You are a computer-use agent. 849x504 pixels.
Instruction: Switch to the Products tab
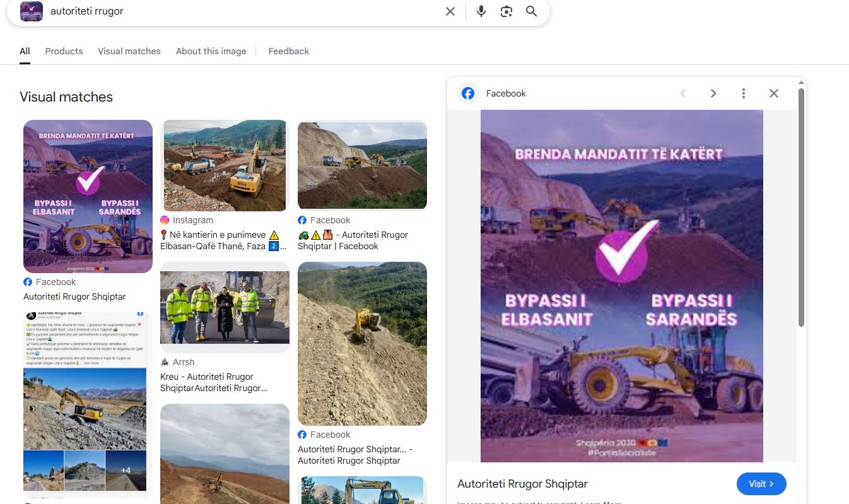(64, 51)
